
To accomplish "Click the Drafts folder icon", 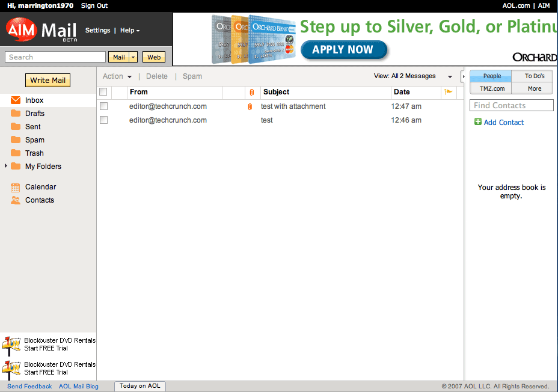I will click(16, 113).
